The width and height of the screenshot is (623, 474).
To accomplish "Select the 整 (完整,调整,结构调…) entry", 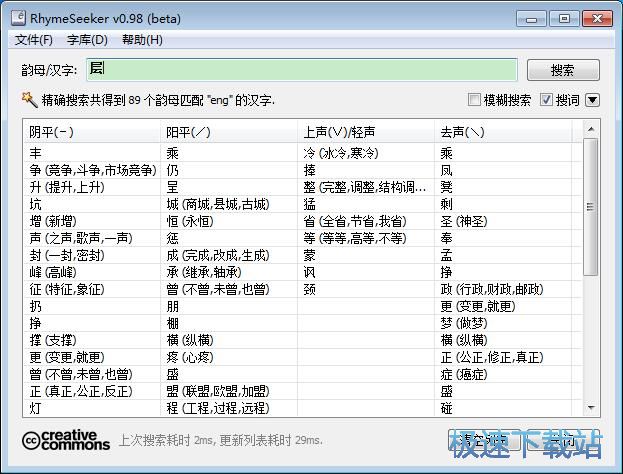I will [365, 187].
